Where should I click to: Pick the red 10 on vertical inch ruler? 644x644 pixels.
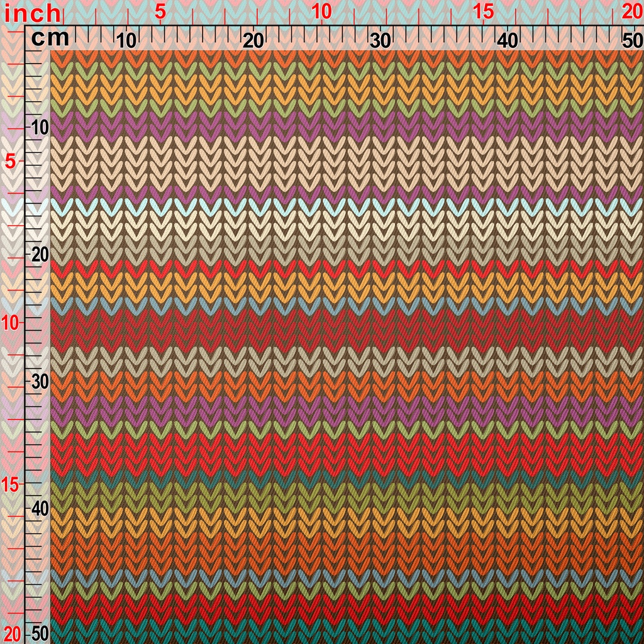[x=10, y=323]
